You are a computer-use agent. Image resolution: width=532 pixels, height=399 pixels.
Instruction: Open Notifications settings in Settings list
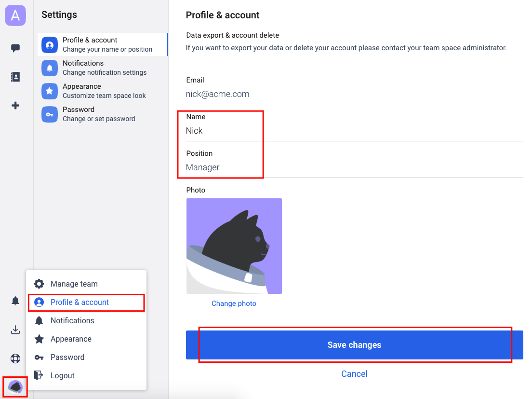(x=103, y=68)
